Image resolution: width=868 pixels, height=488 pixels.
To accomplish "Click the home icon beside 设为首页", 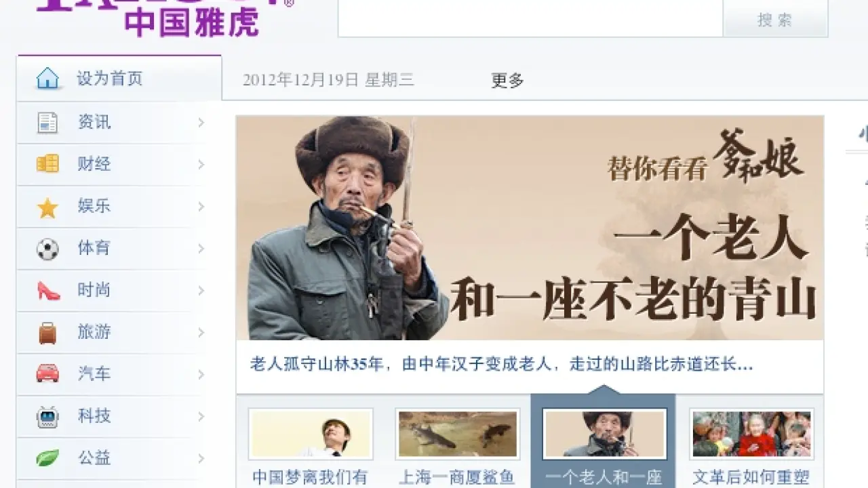I will coord(47,79).
